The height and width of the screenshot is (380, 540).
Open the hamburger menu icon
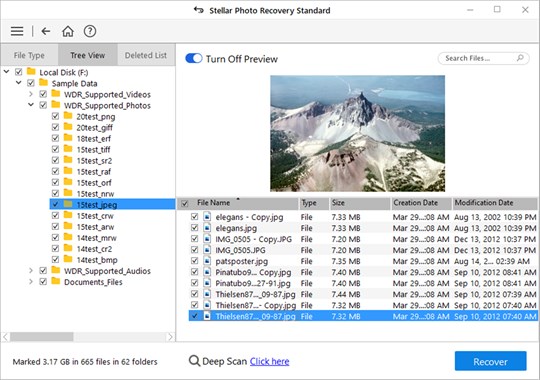pos(17,31)
